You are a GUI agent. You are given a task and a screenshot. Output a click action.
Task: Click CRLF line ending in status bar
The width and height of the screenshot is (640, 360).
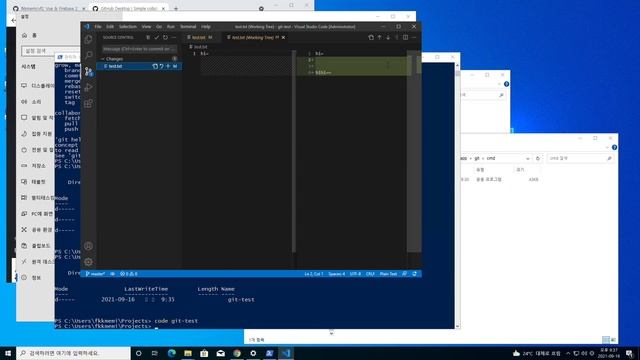[370, 274]
